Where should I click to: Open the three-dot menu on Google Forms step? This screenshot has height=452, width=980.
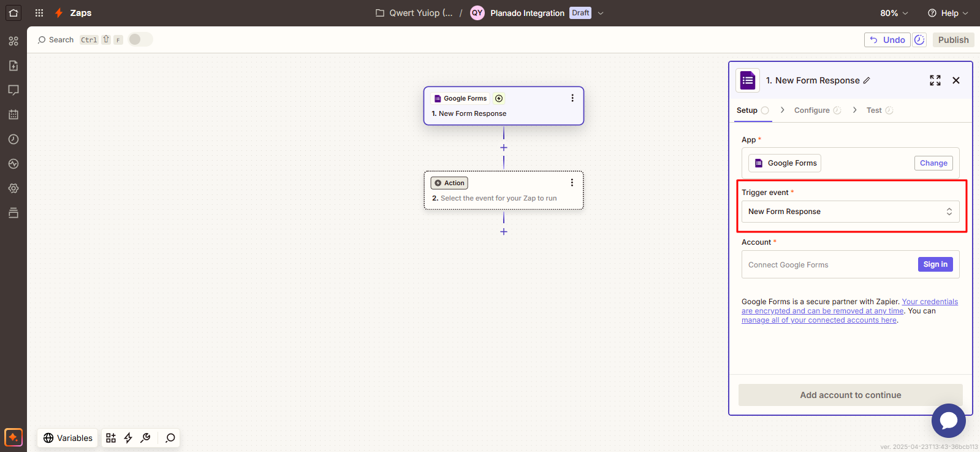coord(572,98)
